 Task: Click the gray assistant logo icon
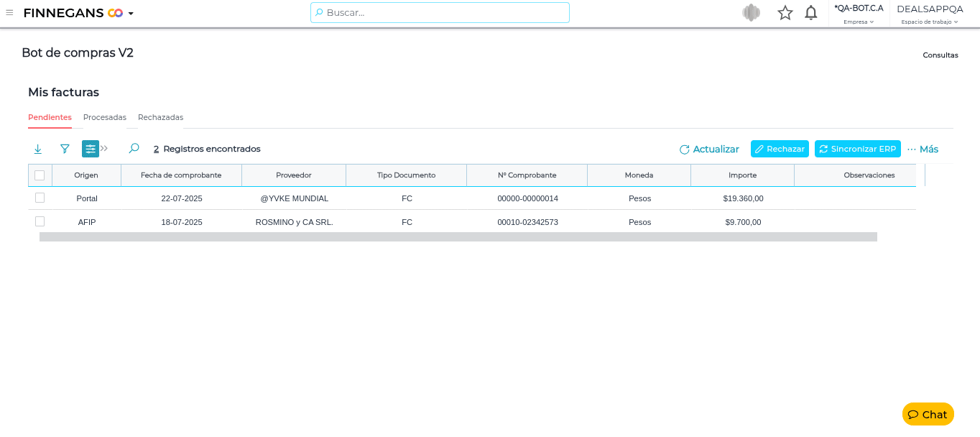pos(751,12)
